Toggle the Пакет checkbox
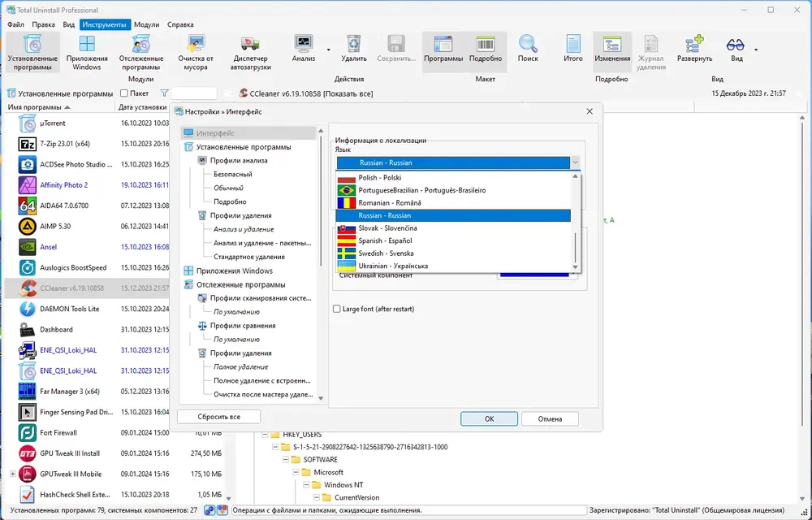The height and width of the screenshot is (520, 812). 123,93
